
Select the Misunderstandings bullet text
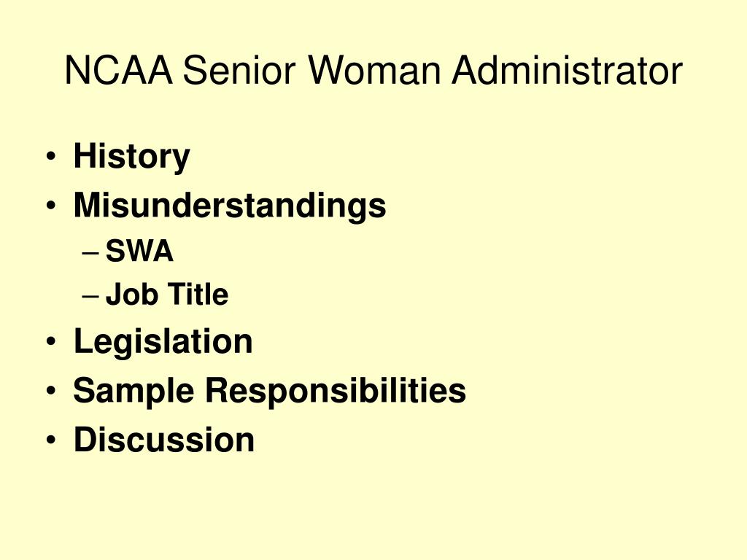pos(230,206)
